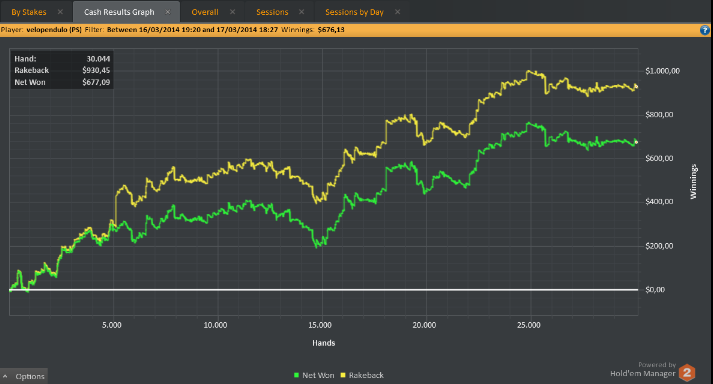
Task: Click the $800,00 axis label
Action: [x=659, y=115]
